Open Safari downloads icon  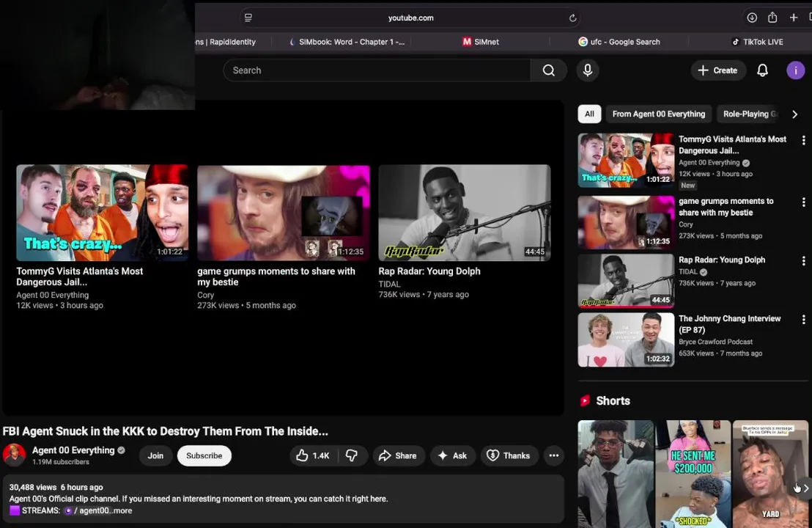point(752,18)
